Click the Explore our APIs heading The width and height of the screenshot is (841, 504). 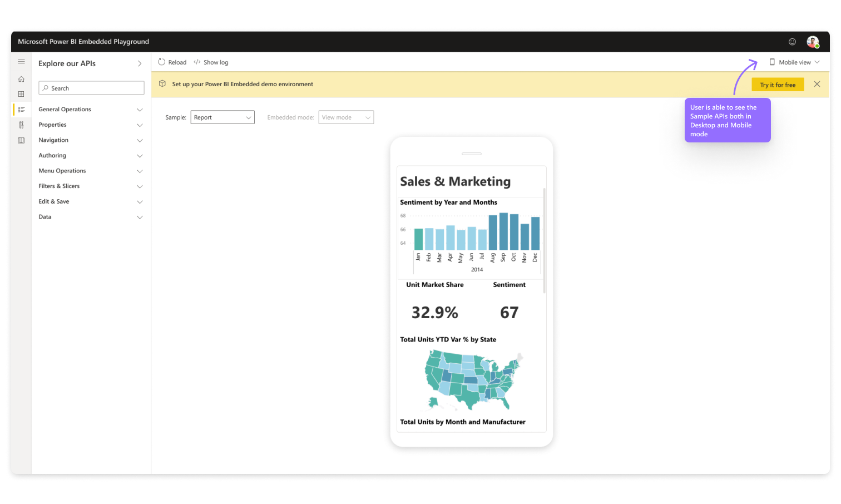[67, 63]
